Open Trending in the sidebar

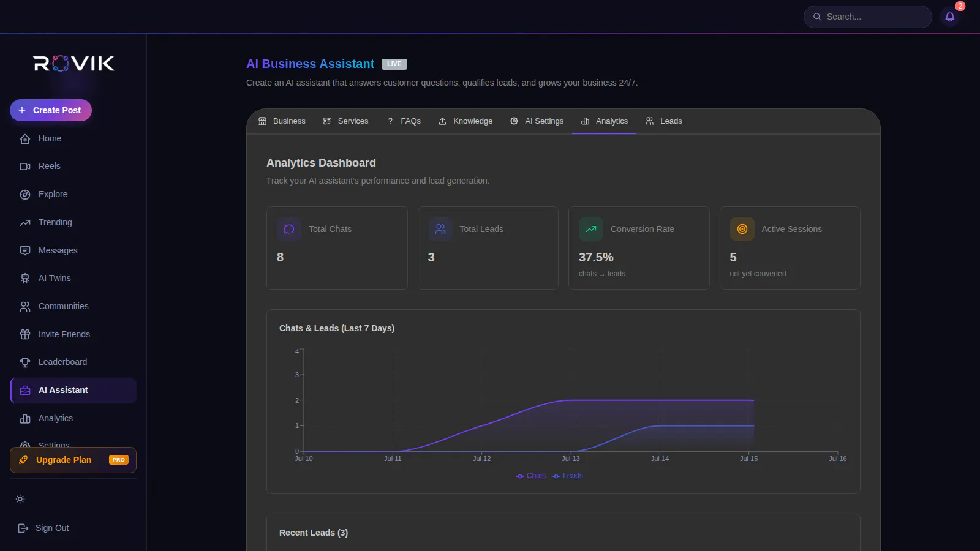pos(73,223)
